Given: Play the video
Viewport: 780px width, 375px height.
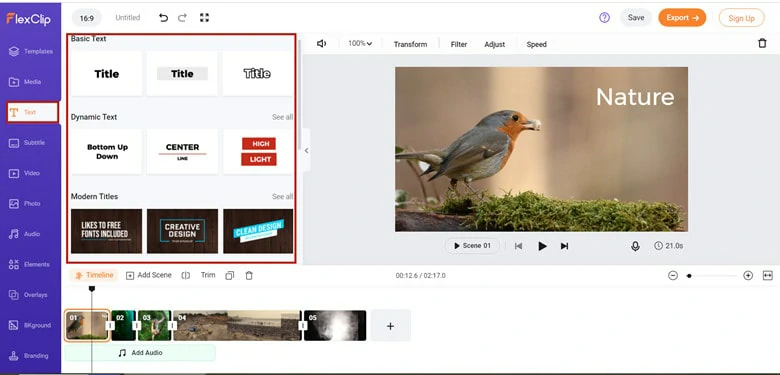Looking at the screenshot, I should [542, 246].
